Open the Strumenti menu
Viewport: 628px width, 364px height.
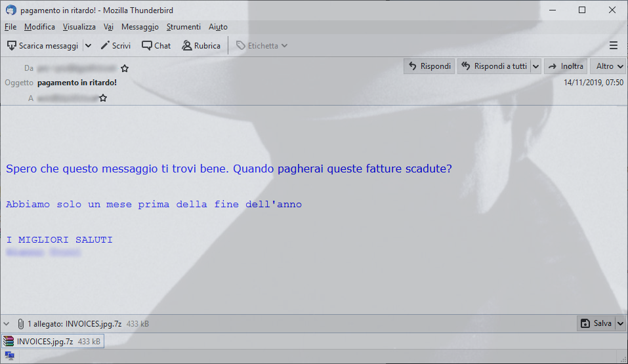[184, 27]
